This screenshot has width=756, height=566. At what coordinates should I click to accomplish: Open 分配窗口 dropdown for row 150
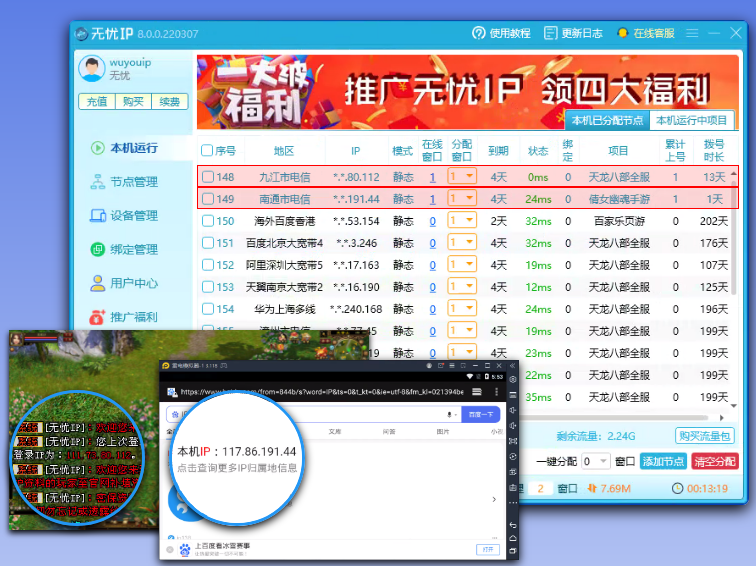click(462, 220)
